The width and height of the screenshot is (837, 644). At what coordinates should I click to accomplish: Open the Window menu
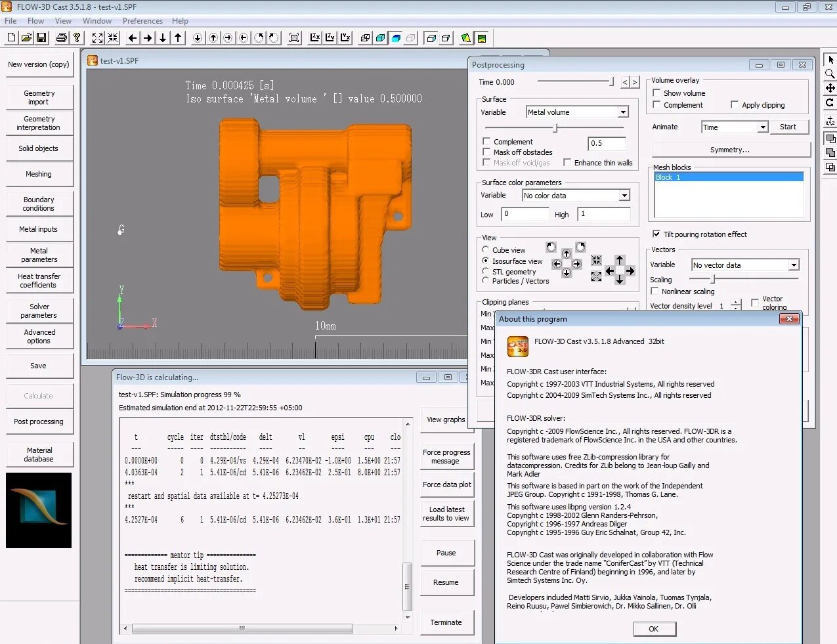tap(97, 21)
